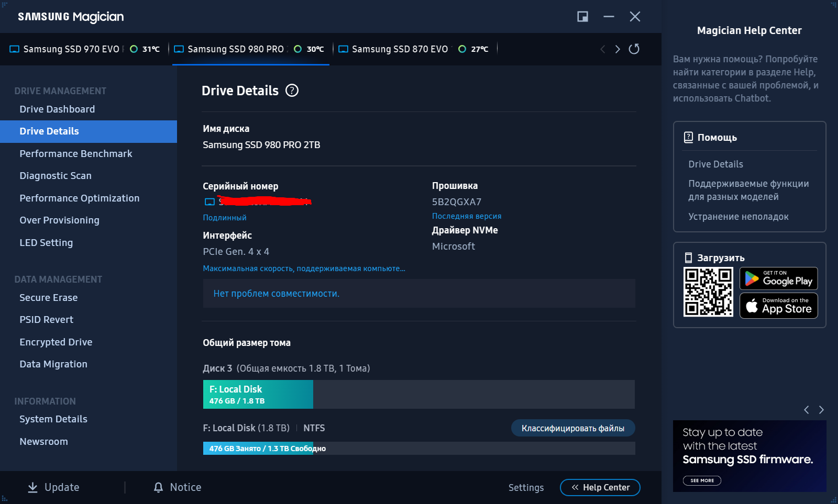This screenshot has width=838, height=504.
Task: Click the Samsung SSD 980 PRO 2TB drive name
Action: pos(261,145)
